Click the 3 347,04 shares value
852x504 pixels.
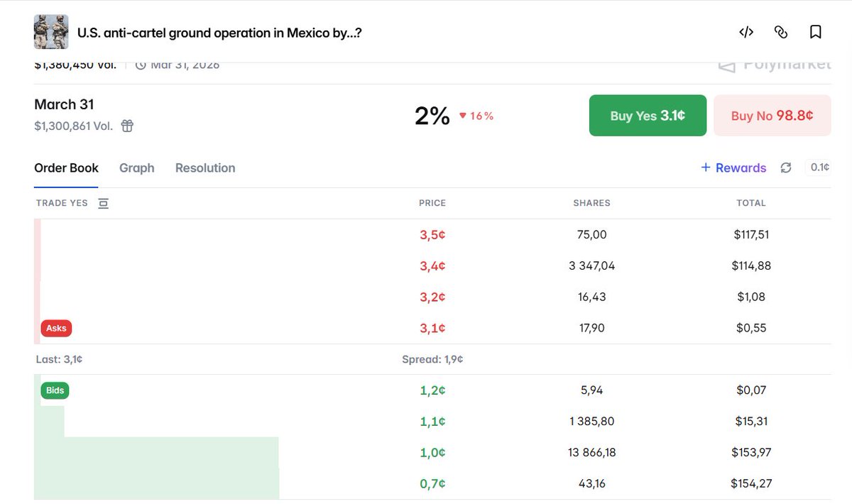(592, 265)
